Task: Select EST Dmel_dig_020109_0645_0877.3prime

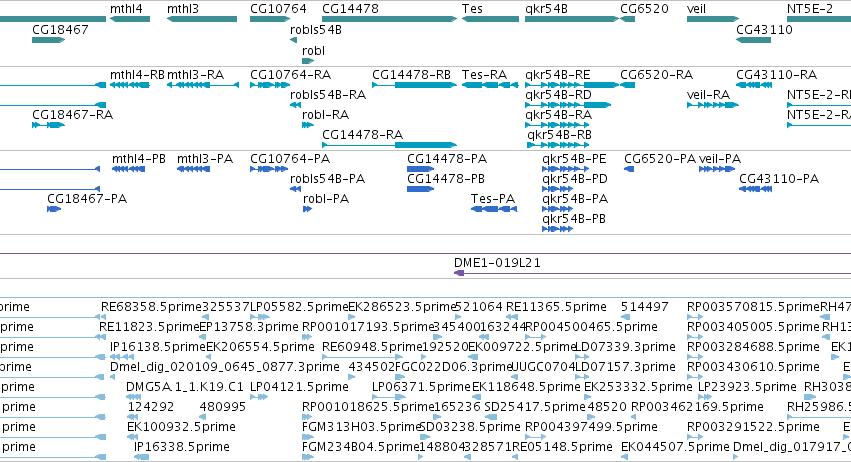Action: pyautogui.click(x=225, y=367)
